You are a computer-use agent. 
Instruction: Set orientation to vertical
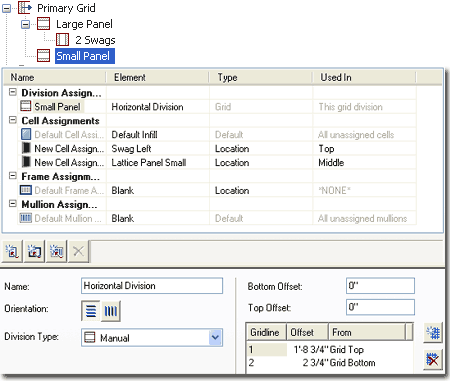[x=111, y=311]
